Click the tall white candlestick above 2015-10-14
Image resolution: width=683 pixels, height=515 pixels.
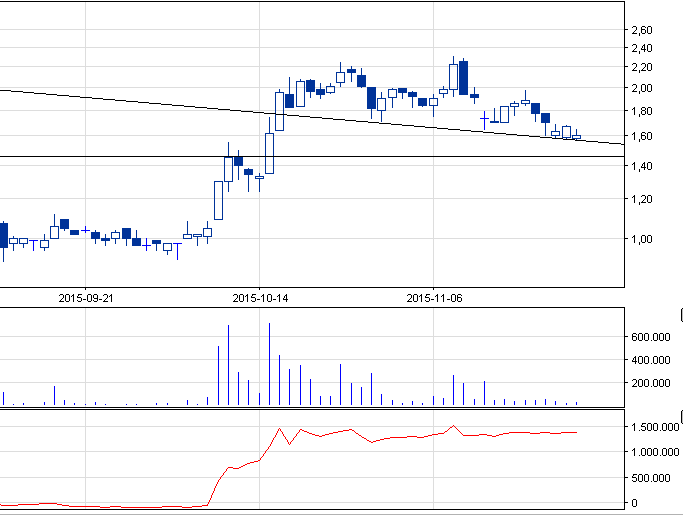pyautogui.click(x=269, y=153)
